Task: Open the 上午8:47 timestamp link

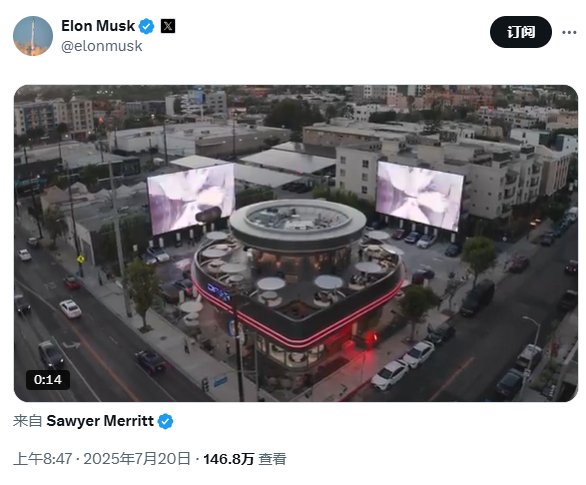Action: (x=43, y=459)
